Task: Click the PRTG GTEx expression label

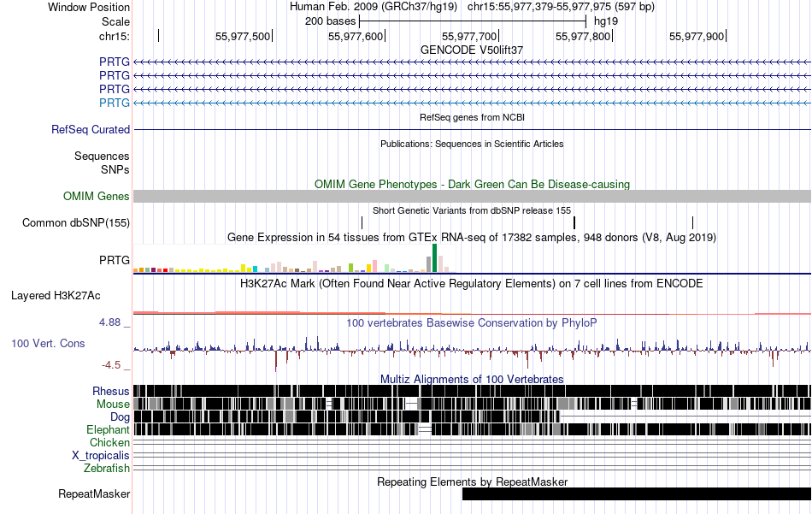Action: pyautogui.click(x=115, y=260)
